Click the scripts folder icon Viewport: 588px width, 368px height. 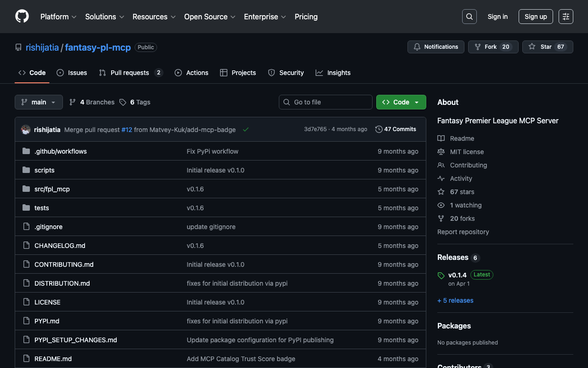[26, 170]
